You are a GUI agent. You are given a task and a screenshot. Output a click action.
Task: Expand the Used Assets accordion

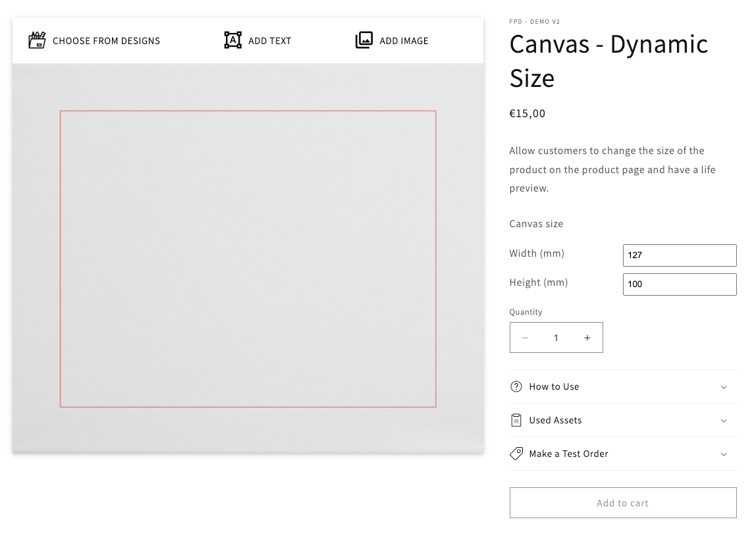click(x=623, y=419)
